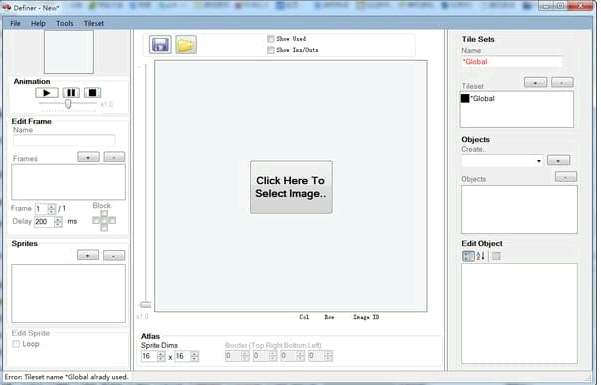This screenshot has width=601, height=385.
Task: Enable the Show Used checkbox
Action: pyautogui.click(x=271, y=39)
